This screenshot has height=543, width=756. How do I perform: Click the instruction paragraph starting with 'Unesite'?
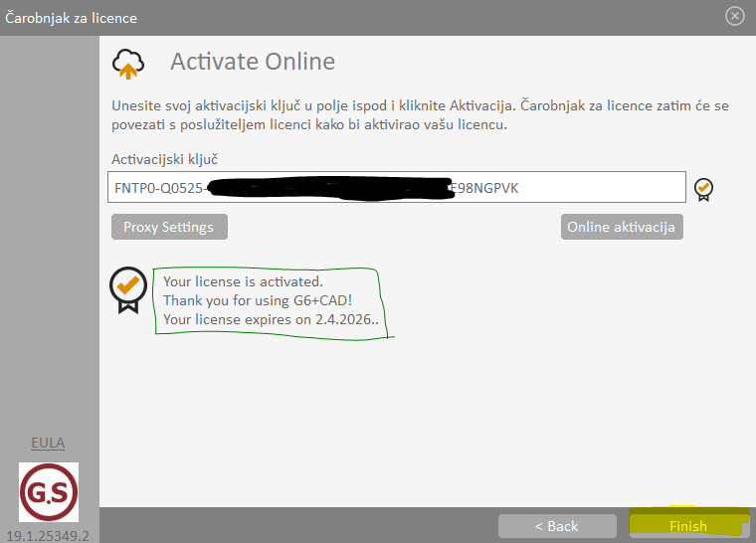(x=418, y=115)
